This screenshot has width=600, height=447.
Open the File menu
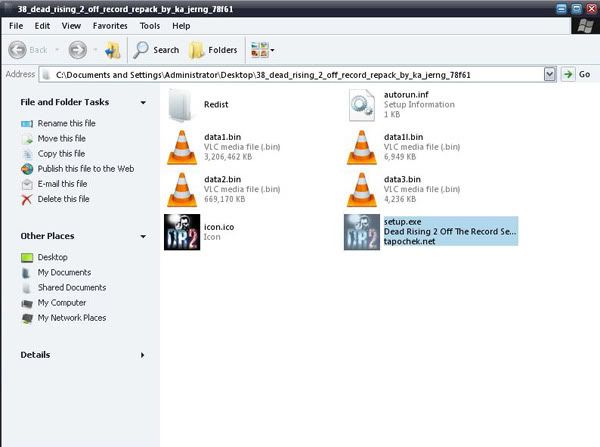16,26
